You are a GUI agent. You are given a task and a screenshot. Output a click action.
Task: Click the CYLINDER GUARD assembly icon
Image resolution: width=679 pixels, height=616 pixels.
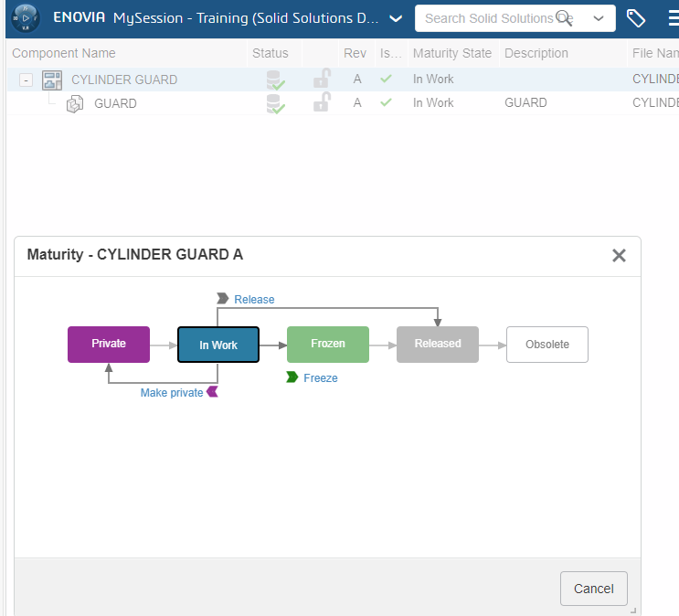click(52, 80)
